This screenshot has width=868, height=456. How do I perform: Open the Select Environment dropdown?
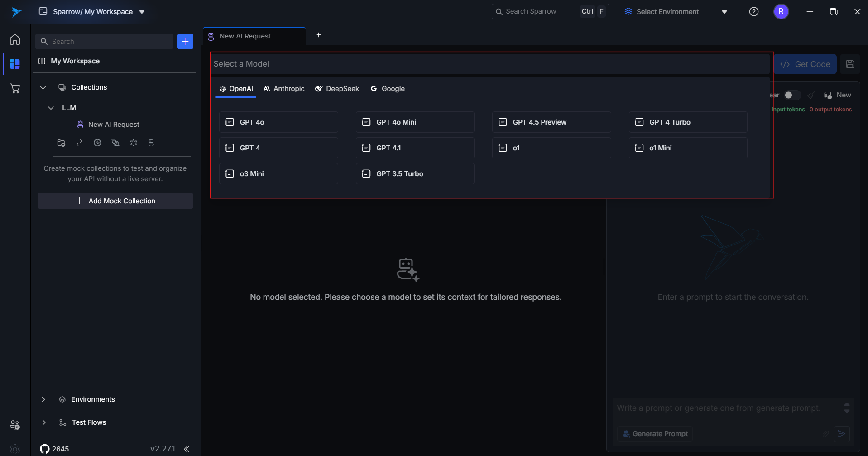tap(676, 12)
